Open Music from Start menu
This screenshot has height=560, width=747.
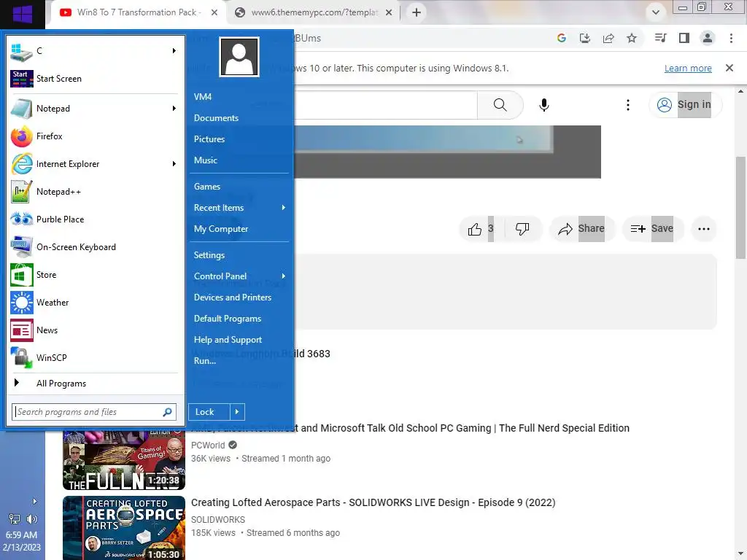click(x=205, y=160)
